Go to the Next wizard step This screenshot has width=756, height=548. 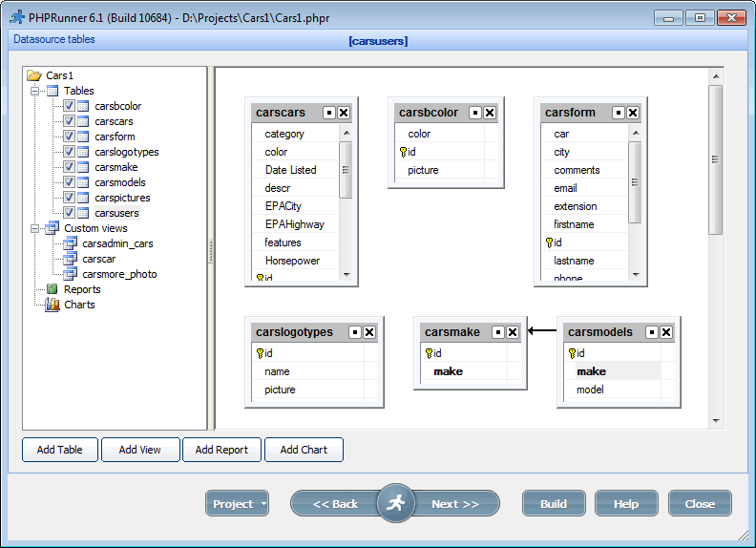[x=455, y=504]
